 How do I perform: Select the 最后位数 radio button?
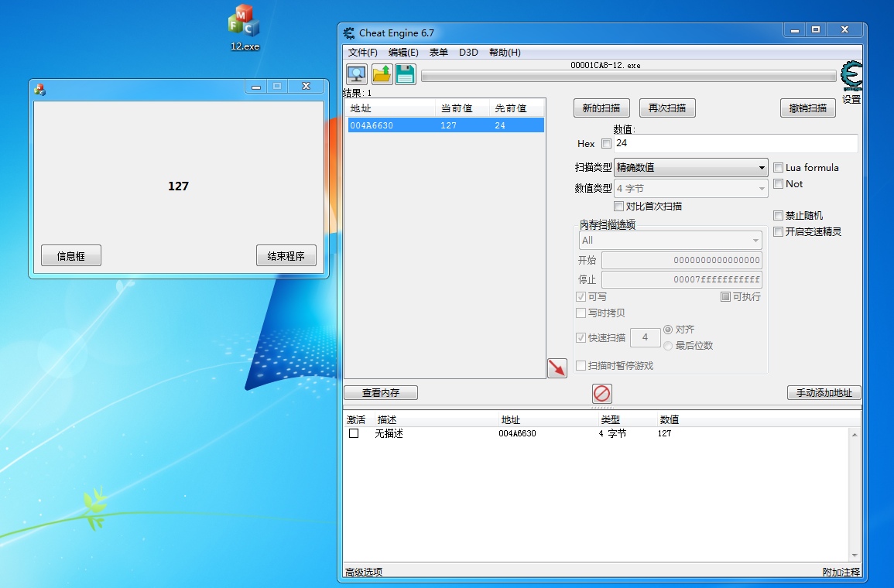668,345
